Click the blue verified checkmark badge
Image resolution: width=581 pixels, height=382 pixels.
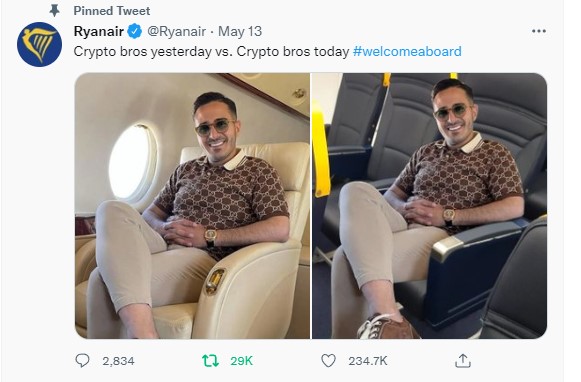[135, 31]
